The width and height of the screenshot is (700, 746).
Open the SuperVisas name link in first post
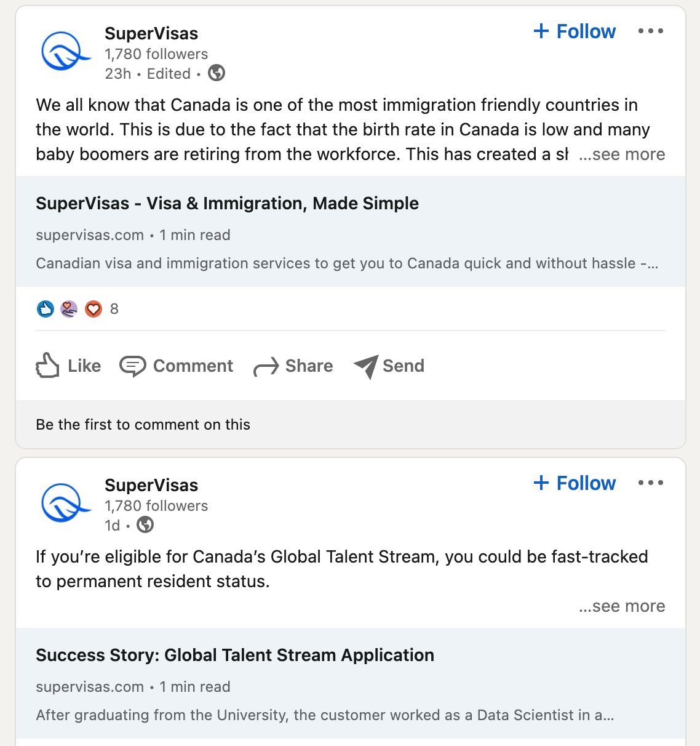[x=151, y=33]
